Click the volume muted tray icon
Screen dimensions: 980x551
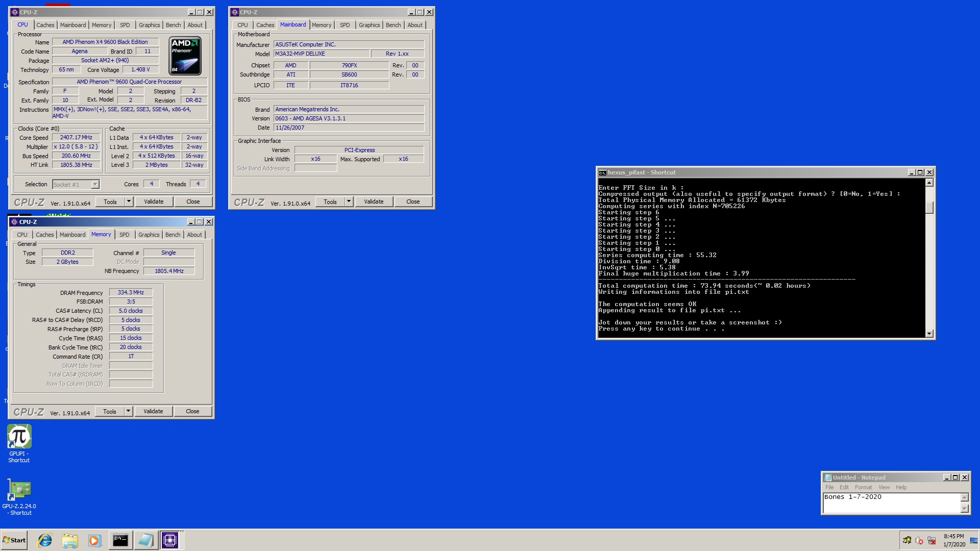pyautogui.click(x=919, y=540)
